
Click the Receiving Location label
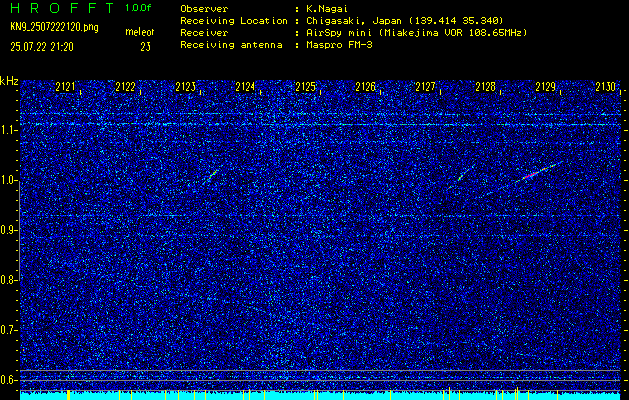pyautogui.click(x=234, y=21)
